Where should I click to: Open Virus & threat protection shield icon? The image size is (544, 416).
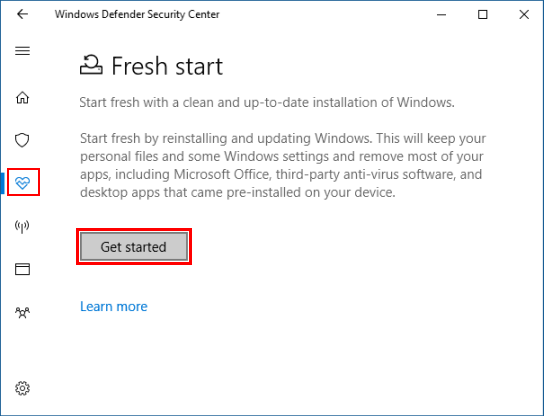(x=22, y=140)
